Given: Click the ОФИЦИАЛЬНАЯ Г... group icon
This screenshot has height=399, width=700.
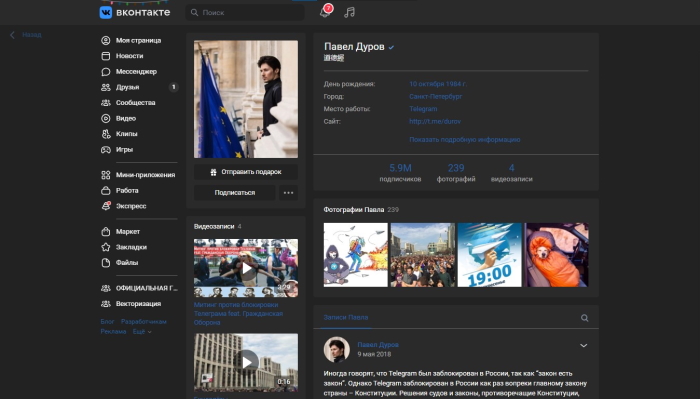Looking at the screenshot, I should 106,288.
